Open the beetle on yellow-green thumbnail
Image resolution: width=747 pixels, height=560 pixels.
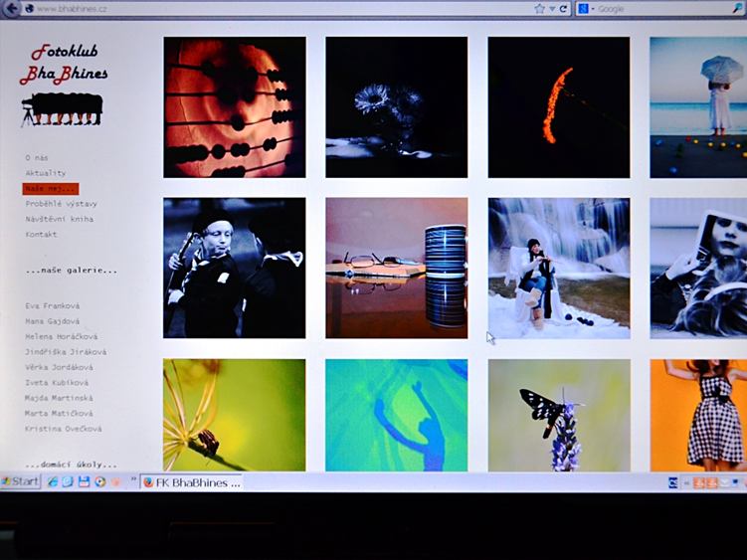tap(235, 415)
